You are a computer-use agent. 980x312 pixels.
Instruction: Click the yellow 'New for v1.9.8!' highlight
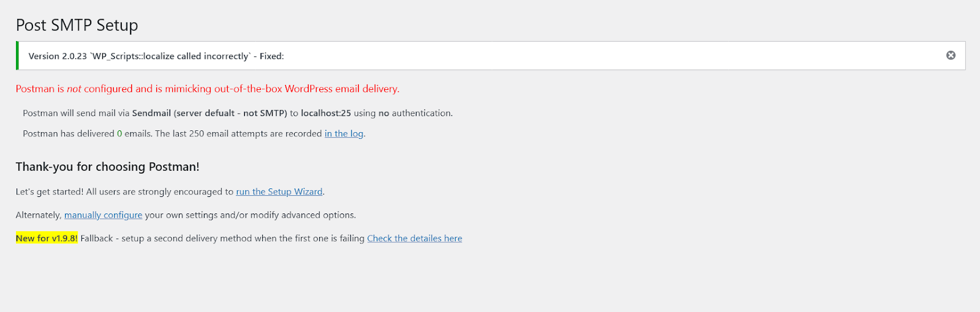(47, 239)
